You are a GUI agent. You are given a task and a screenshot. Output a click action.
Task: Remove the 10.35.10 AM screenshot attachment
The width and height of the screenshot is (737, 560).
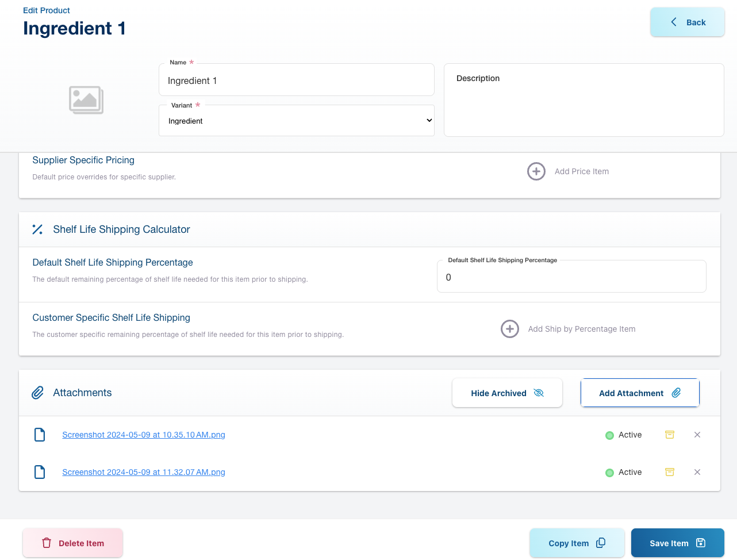pyautogui.click(x=697, y=435)
